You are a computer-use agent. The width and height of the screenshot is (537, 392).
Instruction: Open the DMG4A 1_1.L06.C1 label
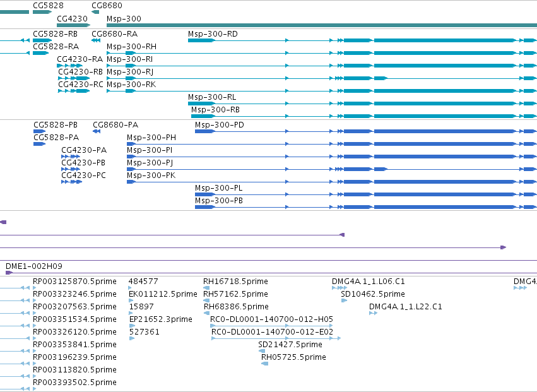[369, 282]
